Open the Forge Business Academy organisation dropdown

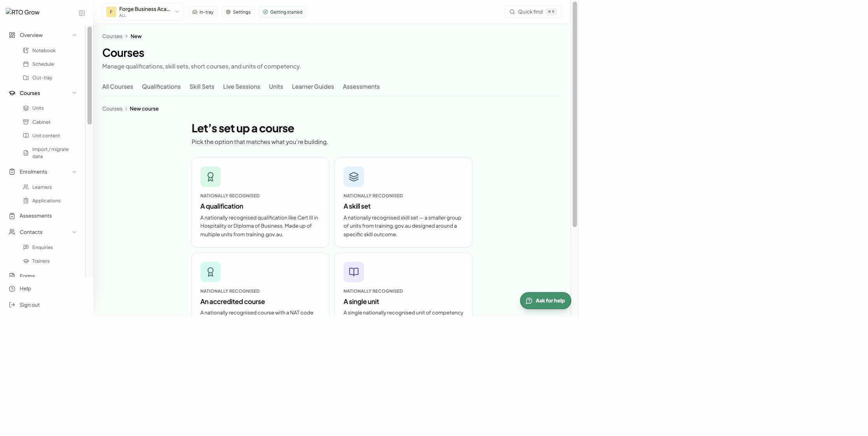coord(143,12)
